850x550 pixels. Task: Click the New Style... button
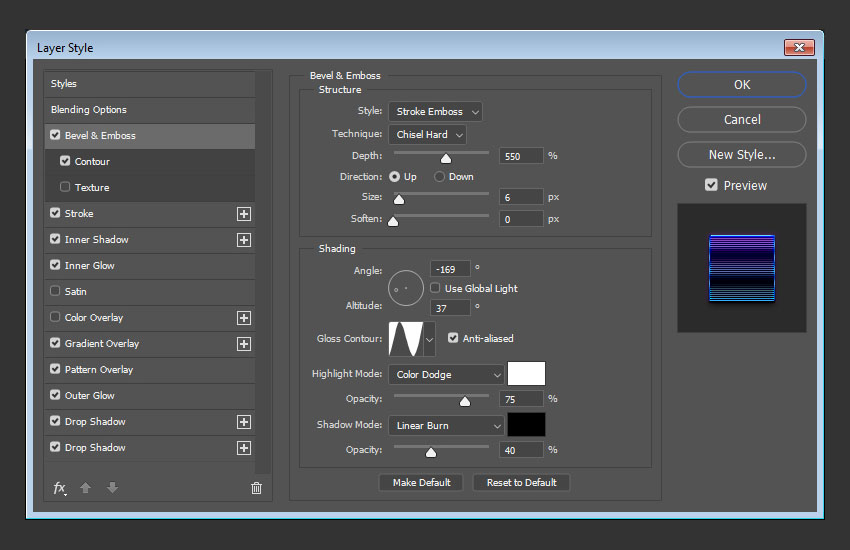point(741,155)
